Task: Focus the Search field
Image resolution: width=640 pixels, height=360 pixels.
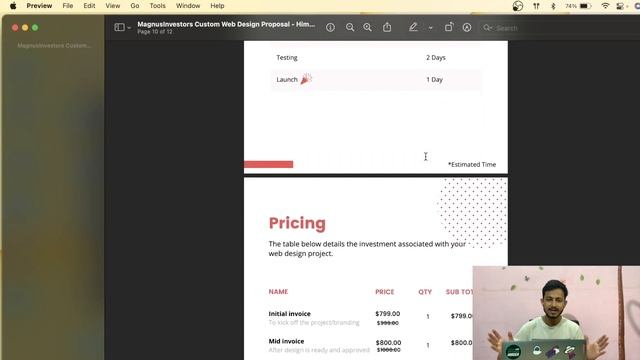Action: (x=507, y=28)
